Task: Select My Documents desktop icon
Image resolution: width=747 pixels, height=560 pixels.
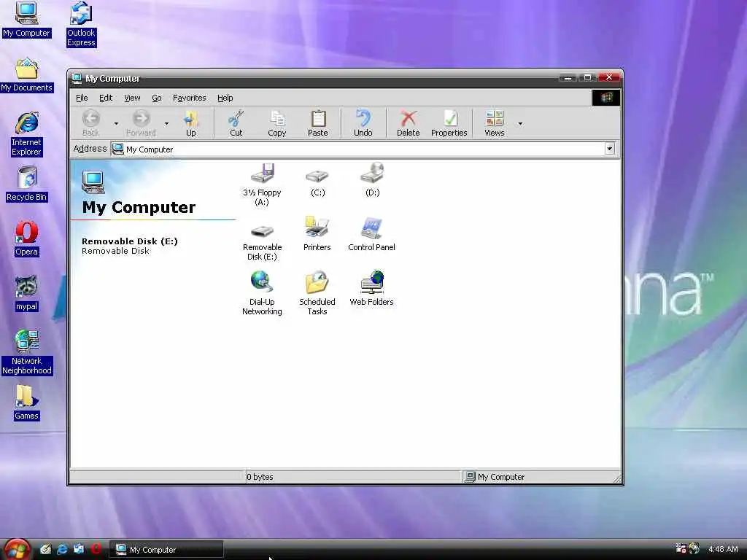Action: (27, 75)
